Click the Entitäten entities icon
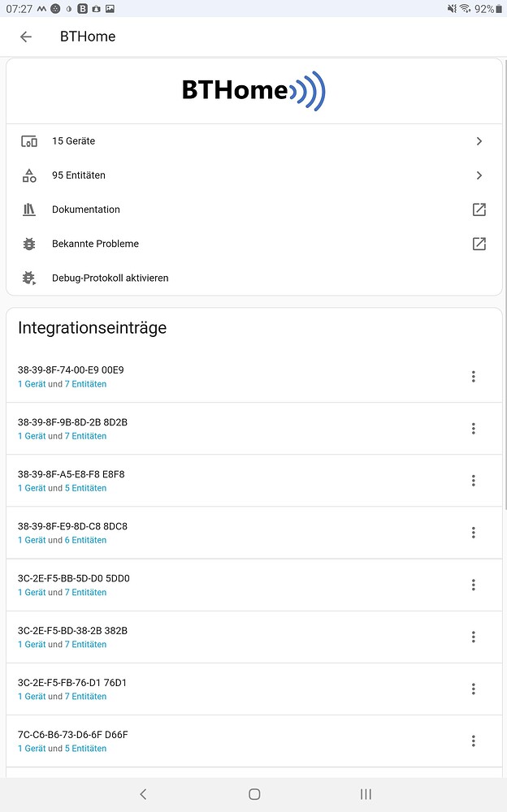 pyautogui.click(x=28, y=175)
